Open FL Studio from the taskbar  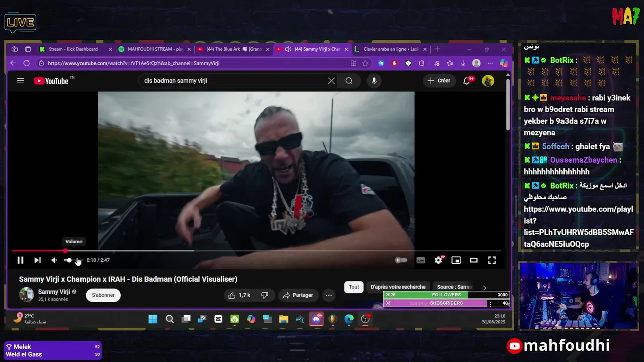(x=333, y=319)
